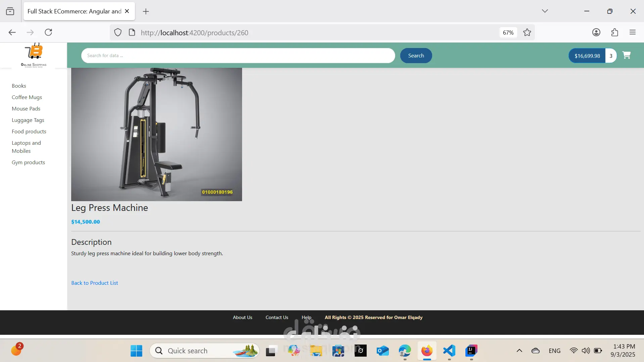
Task: Open the Firefox account icon
Action: (596, 32)
